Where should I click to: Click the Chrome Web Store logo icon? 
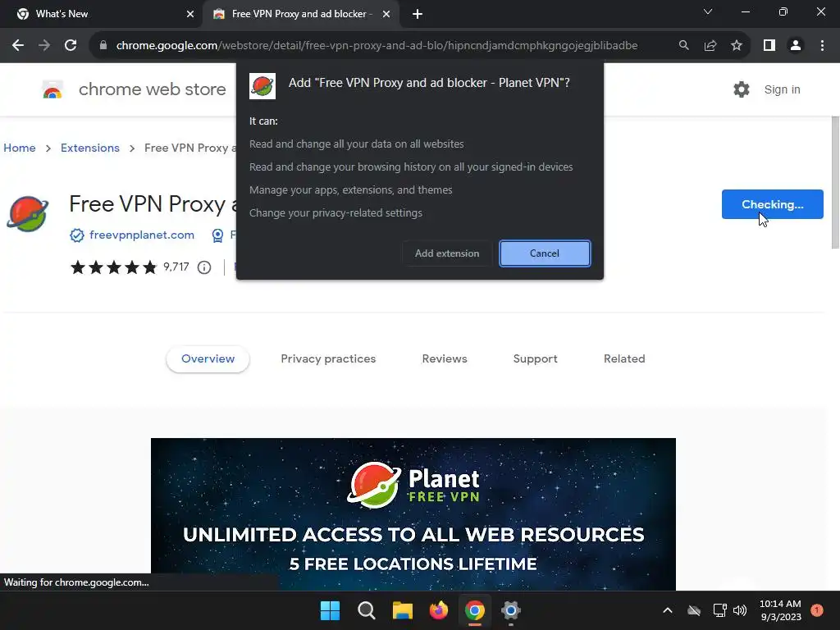coord(52,89)
